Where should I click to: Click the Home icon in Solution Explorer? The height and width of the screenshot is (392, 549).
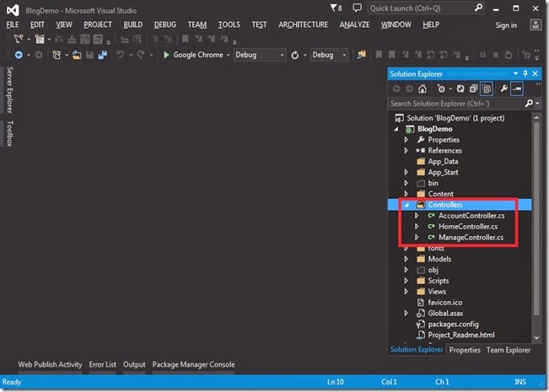tap(423, 89)
